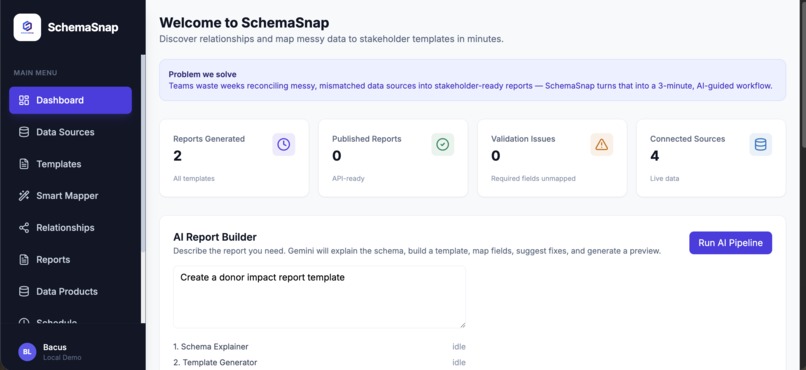Go to the Templates section

[70, 164]
